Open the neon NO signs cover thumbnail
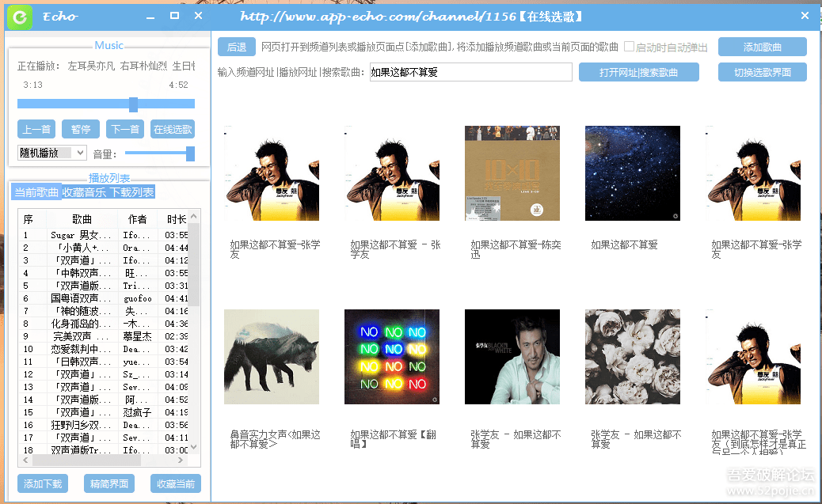822x504 pixels. (392, 357)
